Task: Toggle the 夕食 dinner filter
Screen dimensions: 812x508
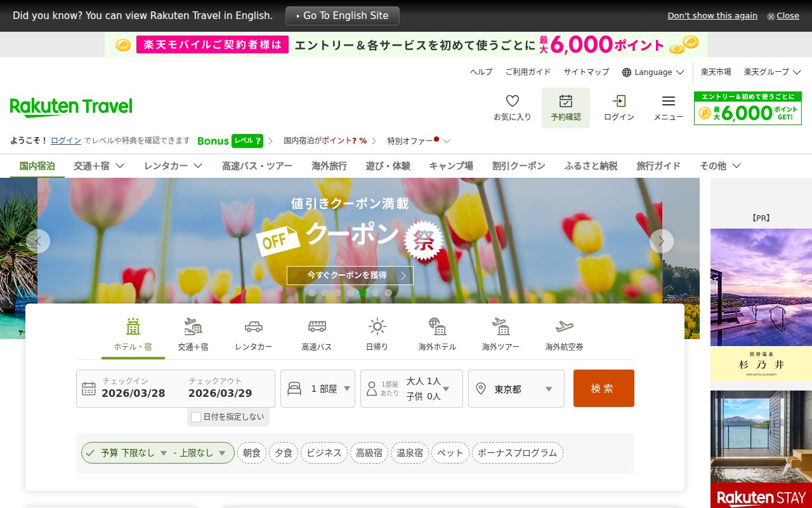Action: 284,453
